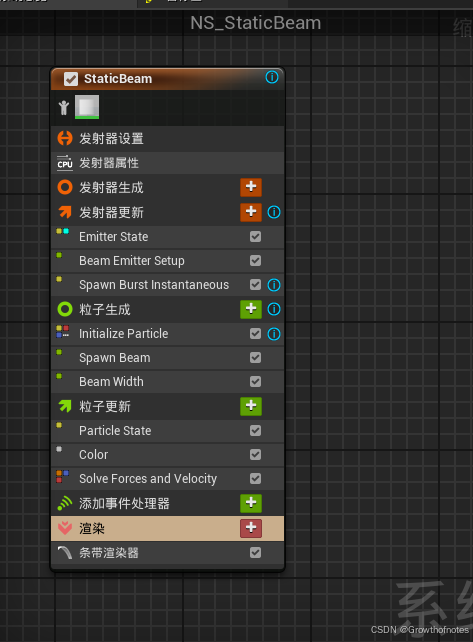Add an event handler with green plus

(x=251, y=503)
